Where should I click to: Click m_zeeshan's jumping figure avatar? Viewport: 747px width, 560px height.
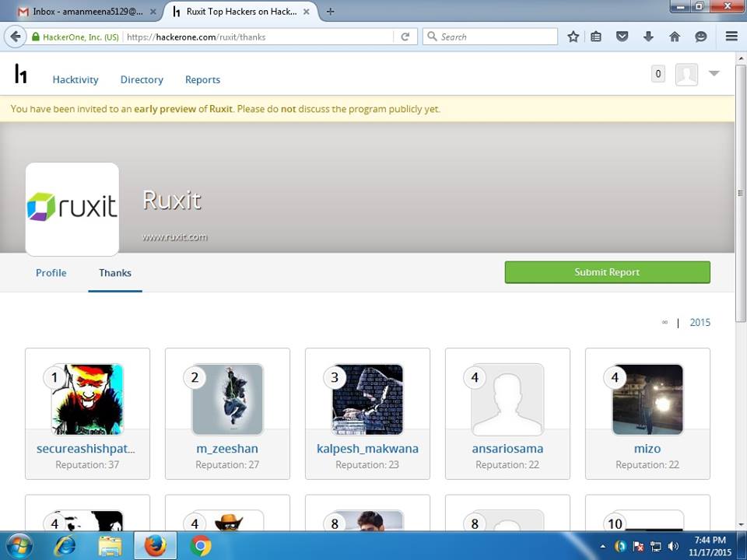[x=227, y=400]
